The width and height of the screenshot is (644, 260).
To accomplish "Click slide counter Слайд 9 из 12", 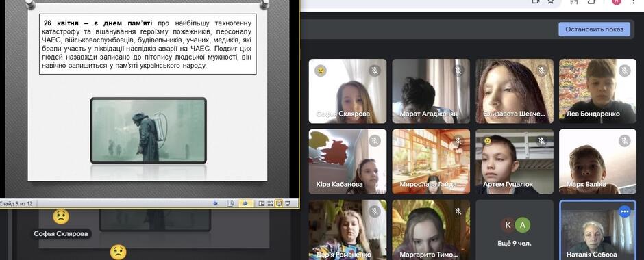I will [16, 203].
